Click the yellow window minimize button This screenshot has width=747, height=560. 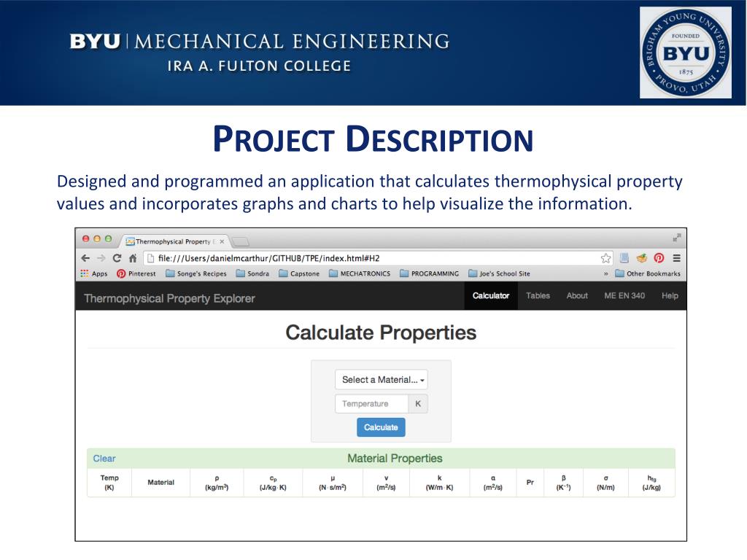(x=97, y=238)
